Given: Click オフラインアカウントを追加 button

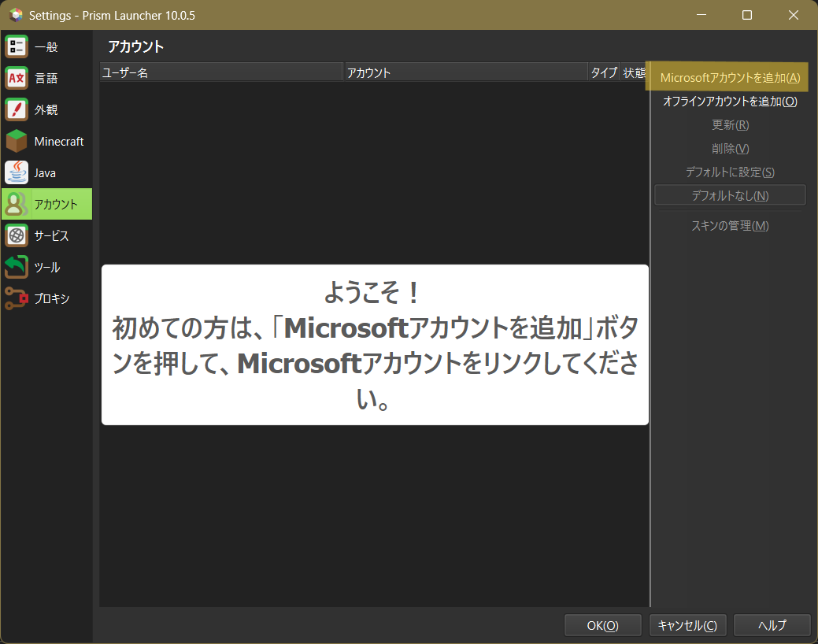Looking at the screenshot, I should 730,102.
